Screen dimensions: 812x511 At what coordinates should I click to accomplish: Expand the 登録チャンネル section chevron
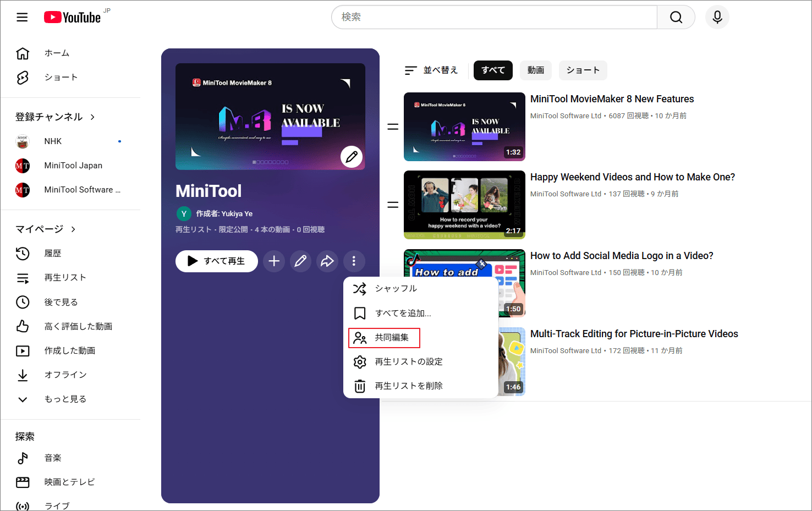coord(92,117)
